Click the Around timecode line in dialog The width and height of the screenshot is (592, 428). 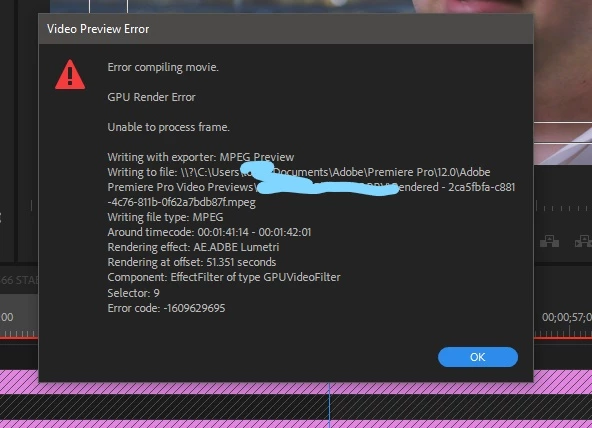(x=210, y=232)
